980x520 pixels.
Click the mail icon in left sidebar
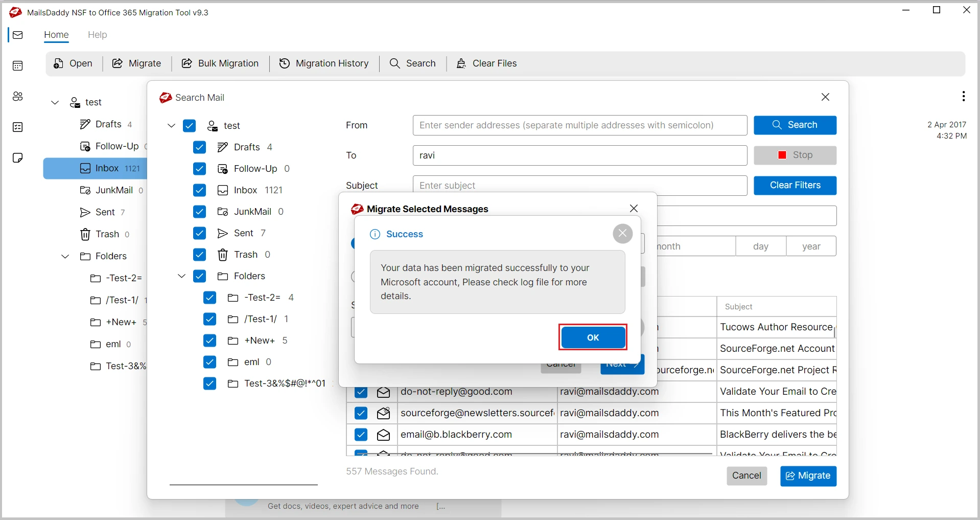tap(18, 35)
